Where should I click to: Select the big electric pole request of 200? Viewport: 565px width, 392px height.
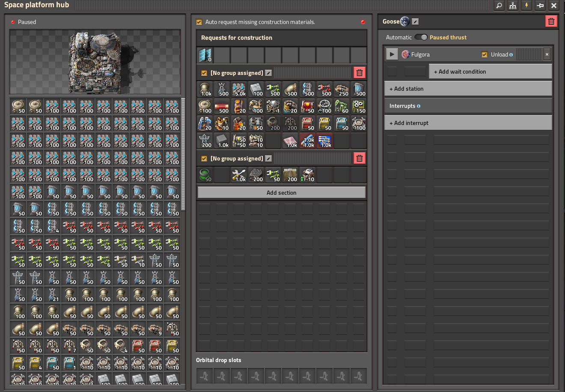pos(205,141)
